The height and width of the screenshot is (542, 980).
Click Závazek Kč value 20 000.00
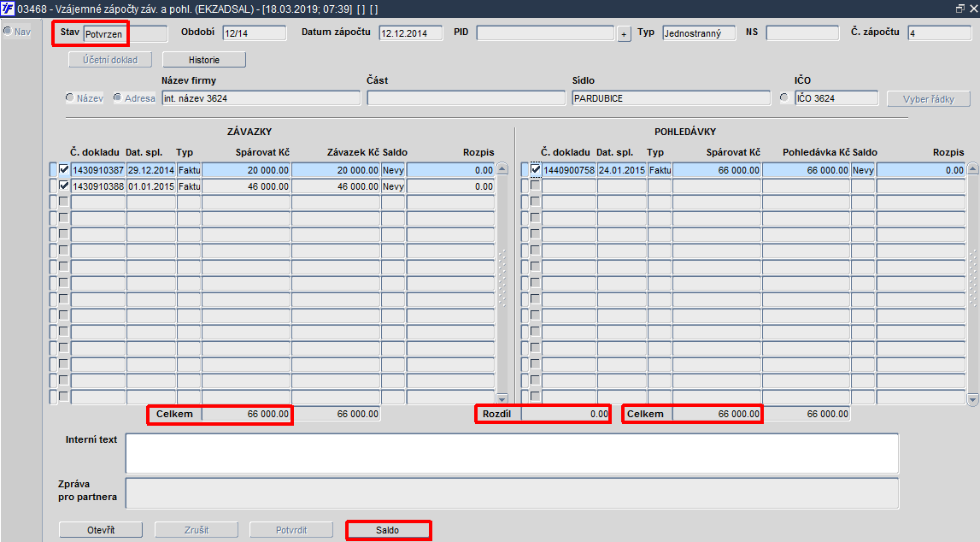tap(336, 170)
